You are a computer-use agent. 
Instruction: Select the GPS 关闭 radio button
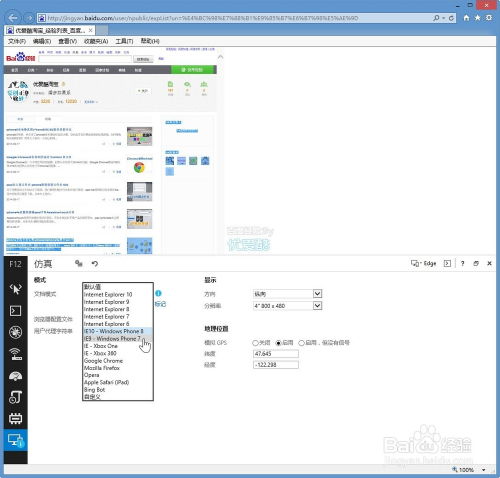point(255,343)
